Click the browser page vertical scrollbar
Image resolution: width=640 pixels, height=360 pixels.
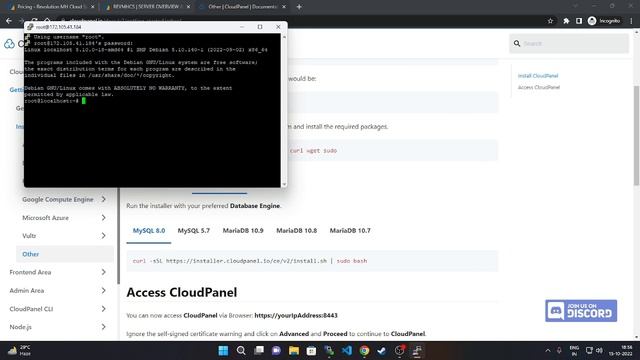click(x=636, y=135)
